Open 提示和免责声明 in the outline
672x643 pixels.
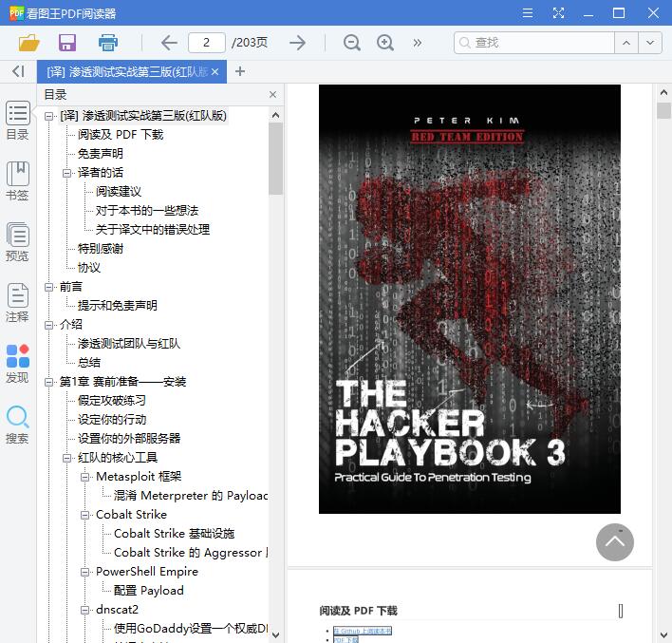pos(118,306)
